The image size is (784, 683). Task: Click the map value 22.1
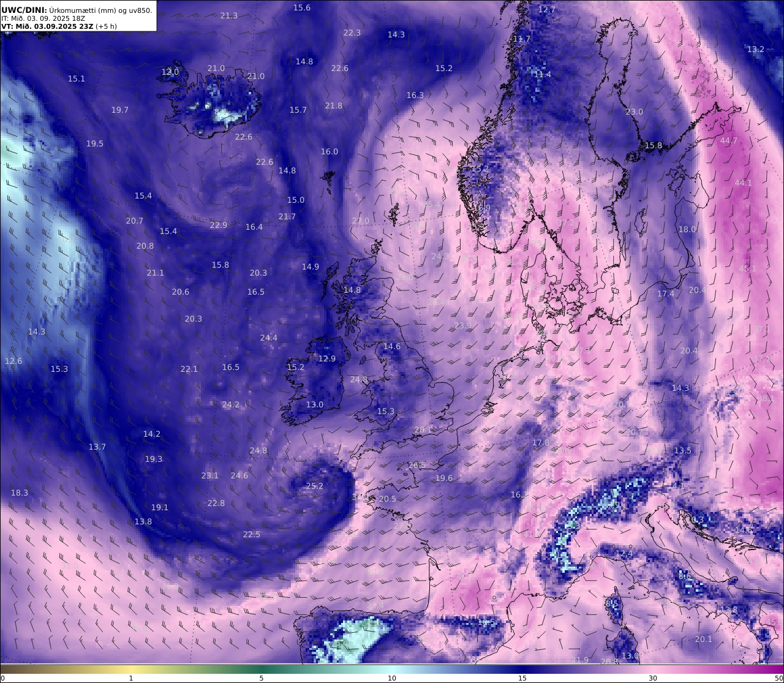(x=189, y=369)
